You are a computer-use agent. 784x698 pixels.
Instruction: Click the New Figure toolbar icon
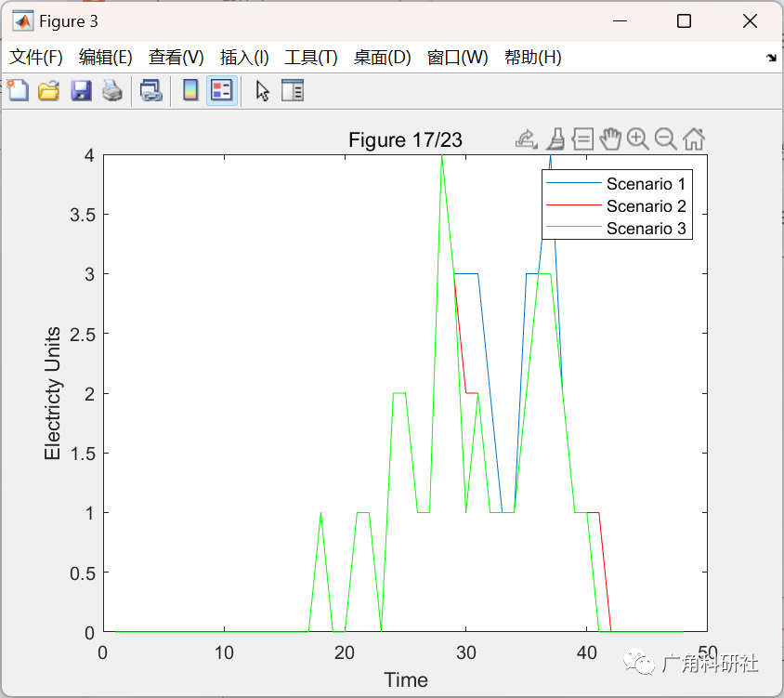(18, 91)
